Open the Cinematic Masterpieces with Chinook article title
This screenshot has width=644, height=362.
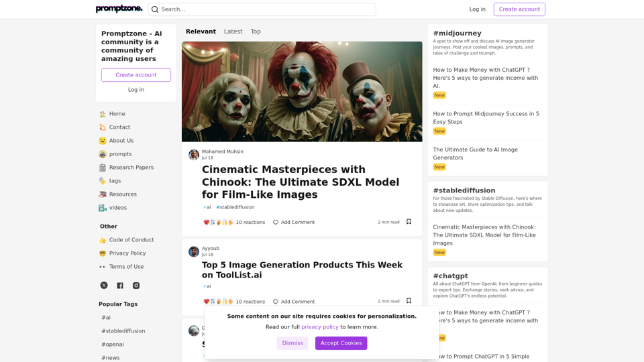[301, 182]
